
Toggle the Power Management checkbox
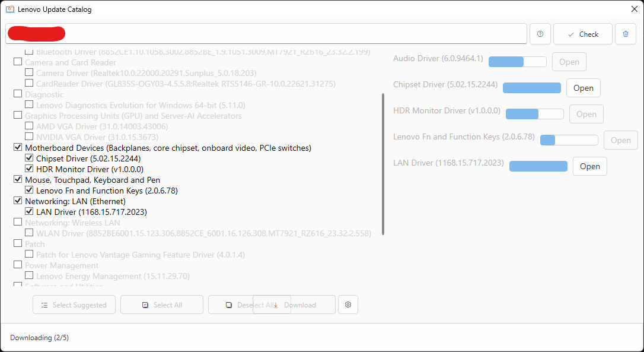click(18, 265)
